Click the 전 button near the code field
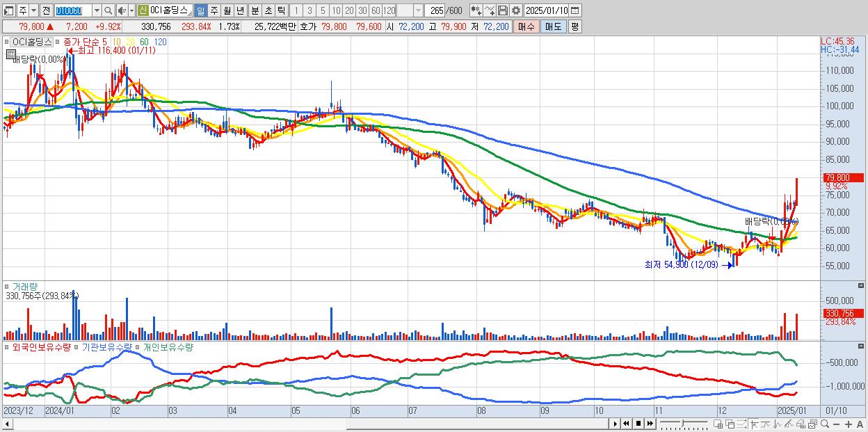 point(46,10)
